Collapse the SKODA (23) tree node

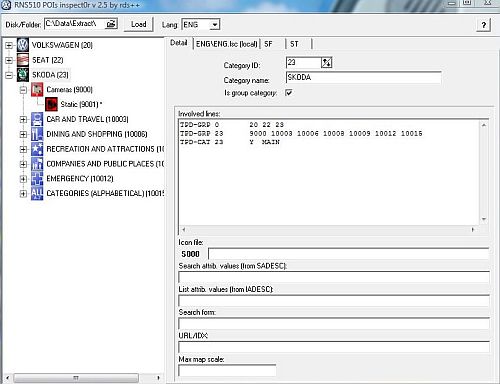pyautogui.click(x=9, y=75)
